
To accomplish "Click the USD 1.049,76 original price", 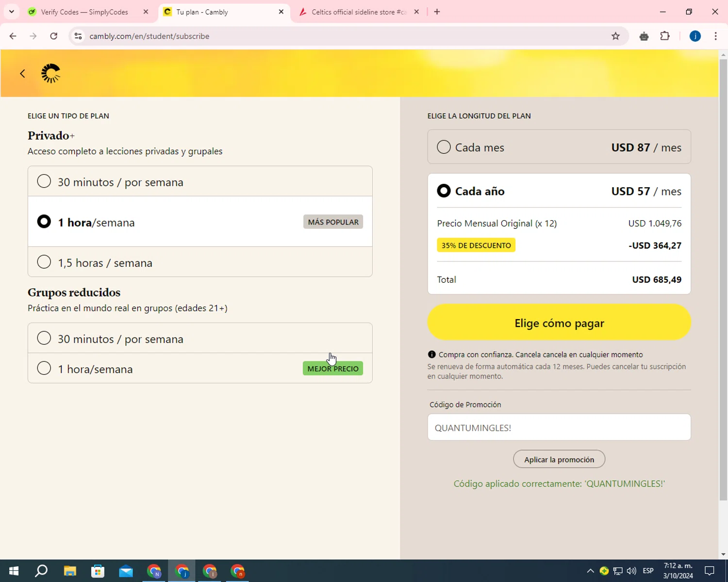I will [655, 223].
